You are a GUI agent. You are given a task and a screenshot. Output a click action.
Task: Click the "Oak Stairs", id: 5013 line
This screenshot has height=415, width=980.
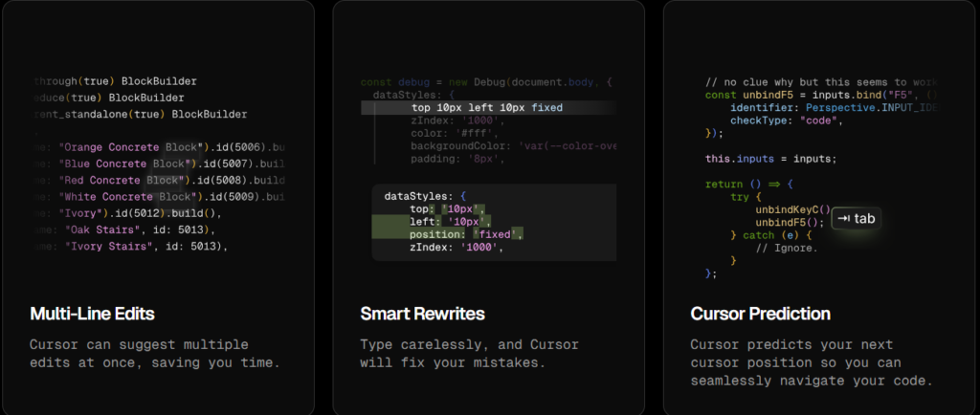(x=123, y=230)
